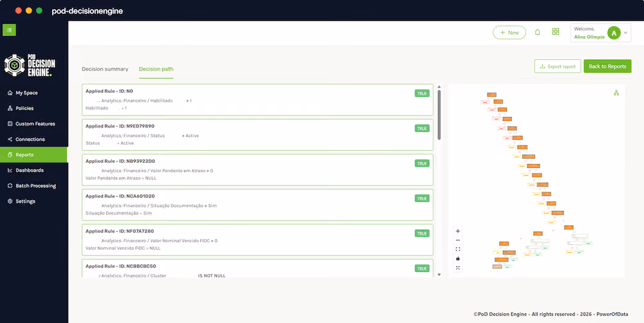Image resolution: width=644 pixels, height=323 pixels.
Task: Click TRUE badge on rule NB93922D0
Action: click(422, 163)
